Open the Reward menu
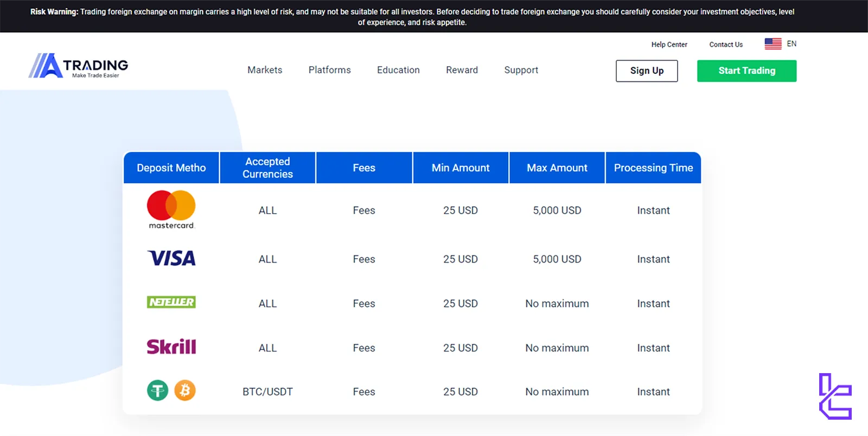Screen dimensions: 868x436 [x=462, y=70]
